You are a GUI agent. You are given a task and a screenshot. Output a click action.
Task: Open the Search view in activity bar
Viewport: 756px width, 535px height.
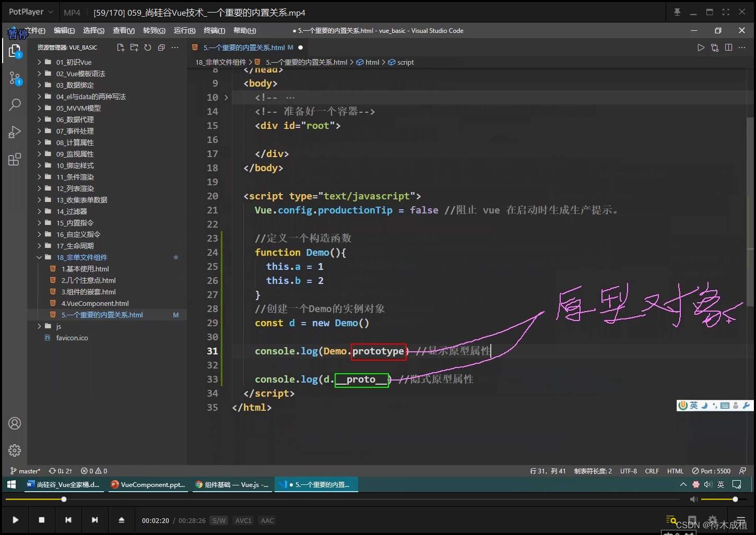[15, 104]
